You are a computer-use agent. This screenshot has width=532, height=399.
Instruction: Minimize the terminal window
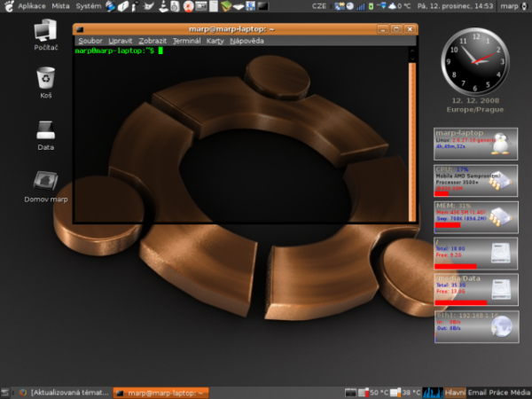coord(383,29)
